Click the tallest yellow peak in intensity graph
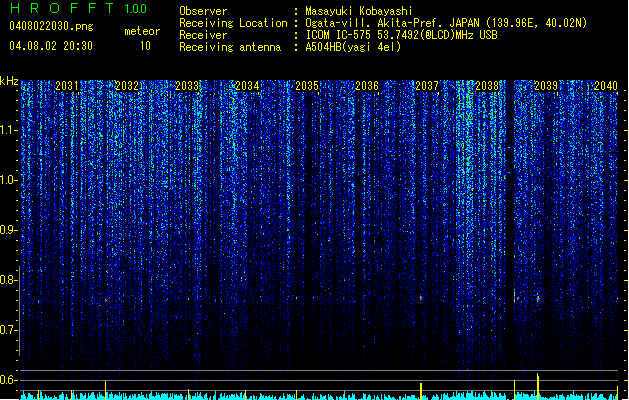Screen dimensions: 629x400 pos(538,386)
